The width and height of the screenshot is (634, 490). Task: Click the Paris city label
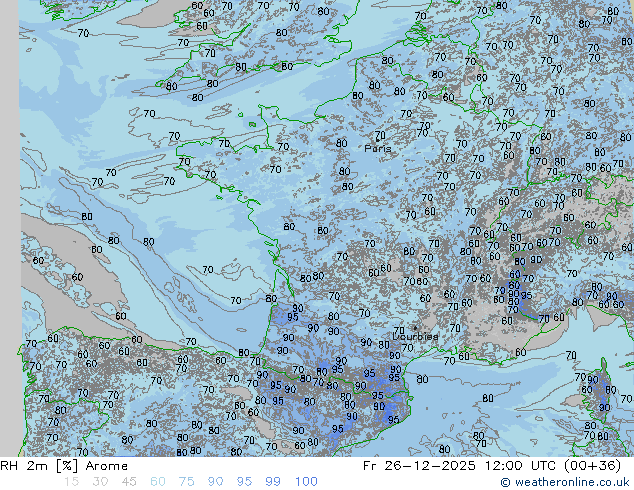tap(378, 148)
